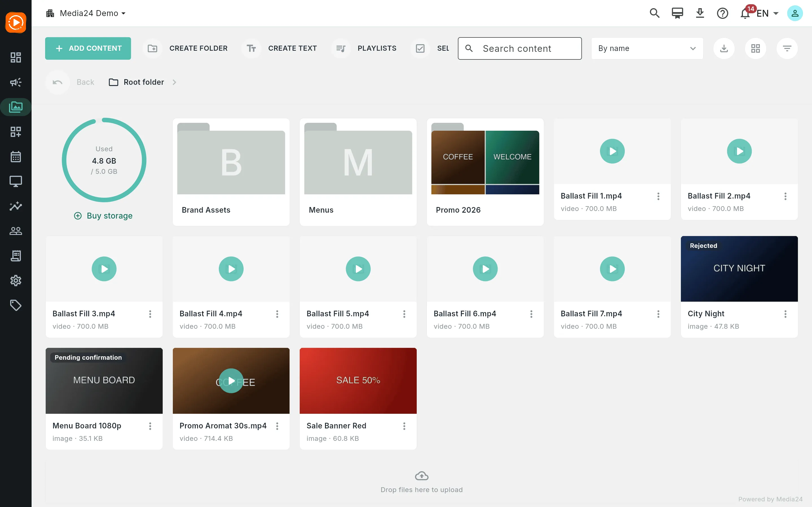The width and height of the screenshot is (812, 507).
Task: Open the help question mark icon
Action: [722, 14]
